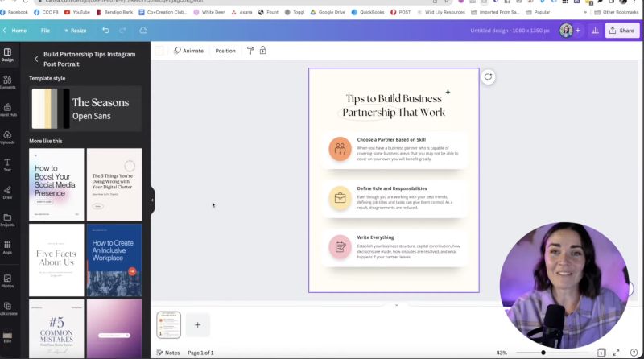
Task: Open the Notes panel
Action: click(168, 353)
